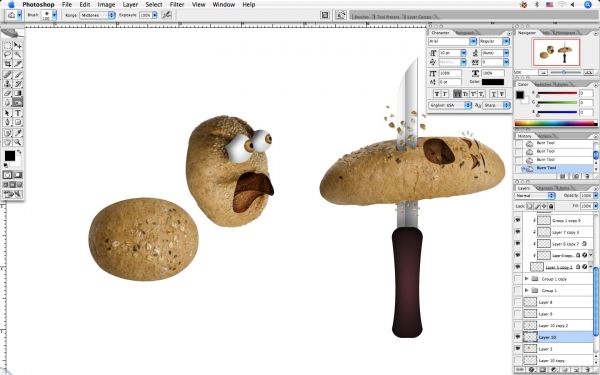Show Layer 8 visibility box
The width and height of the screenshot is (600, 375).
click(518, 302)
